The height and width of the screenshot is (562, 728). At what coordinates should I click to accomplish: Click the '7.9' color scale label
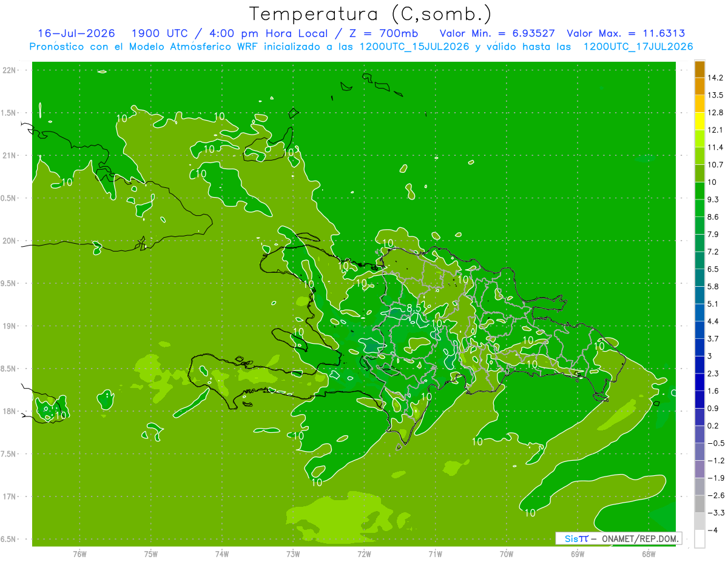coord(713,234)
